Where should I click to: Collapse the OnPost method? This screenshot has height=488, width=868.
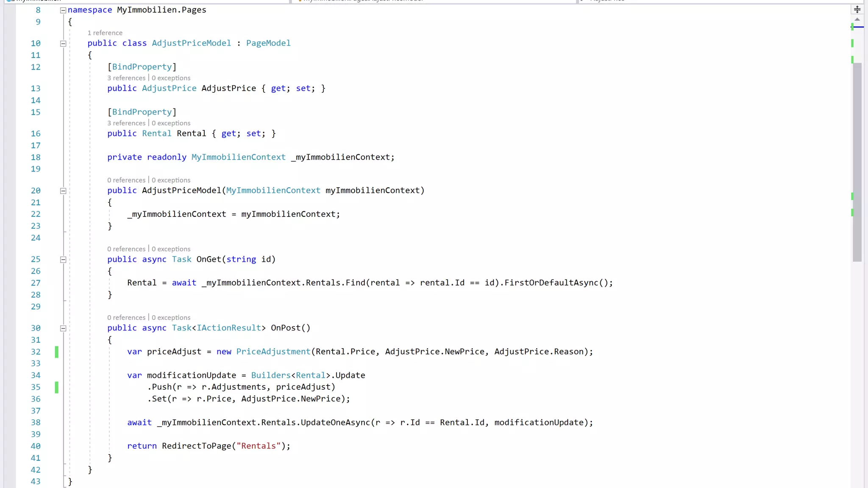pos(63,328)
